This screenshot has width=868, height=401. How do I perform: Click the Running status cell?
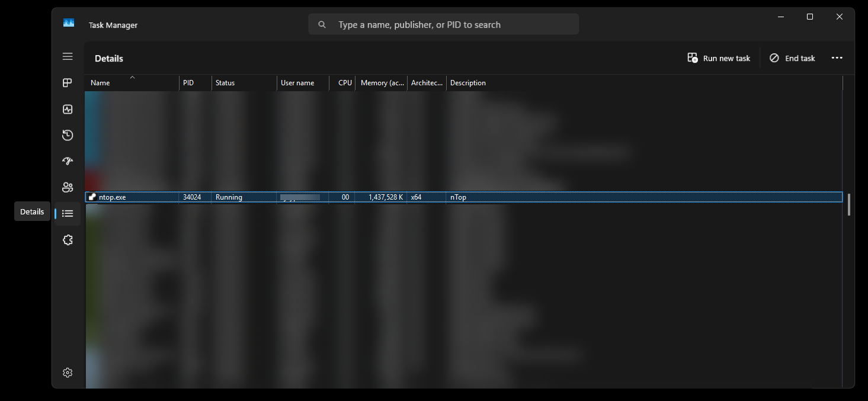(x=229, y=197)
